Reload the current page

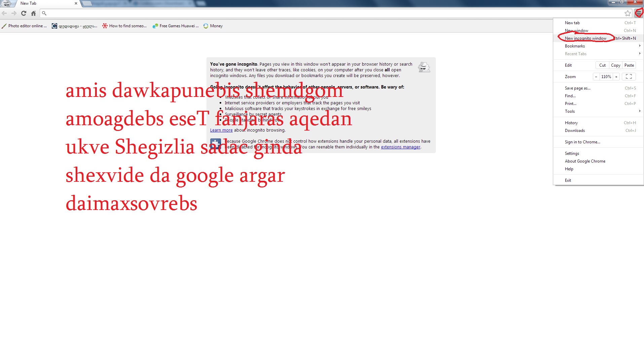pyautogui.click(x=24, y=13)
